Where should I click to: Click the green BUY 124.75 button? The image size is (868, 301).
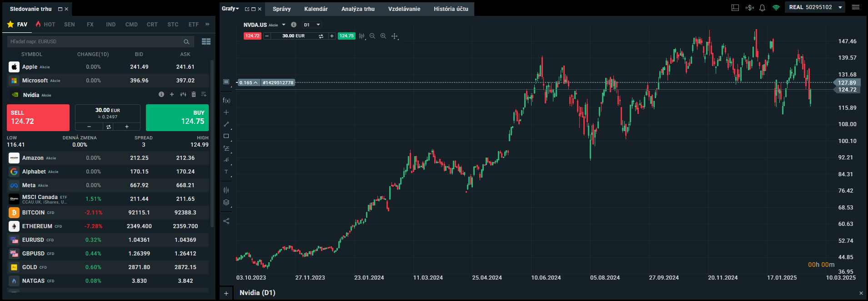pos(177,117)
